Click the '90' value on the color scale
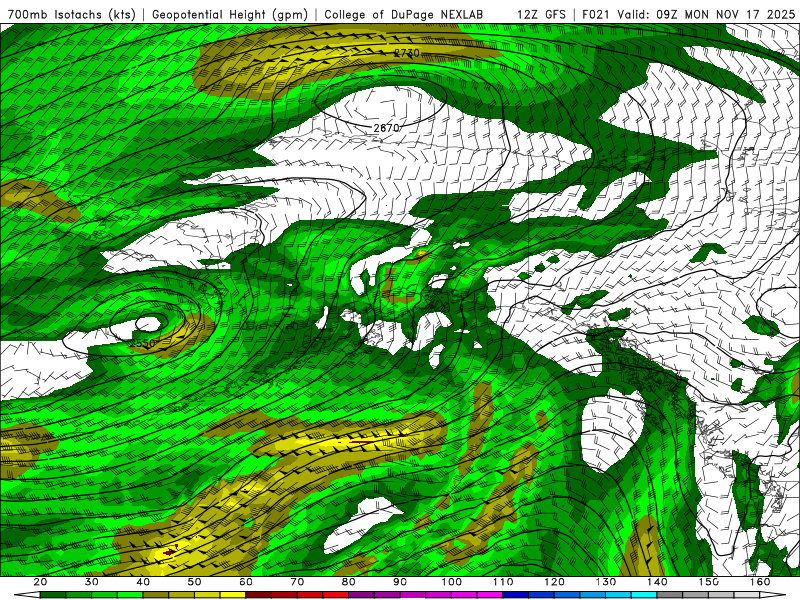Image resolution: width=800 pixels, height=600 pixels. (400, 582)
